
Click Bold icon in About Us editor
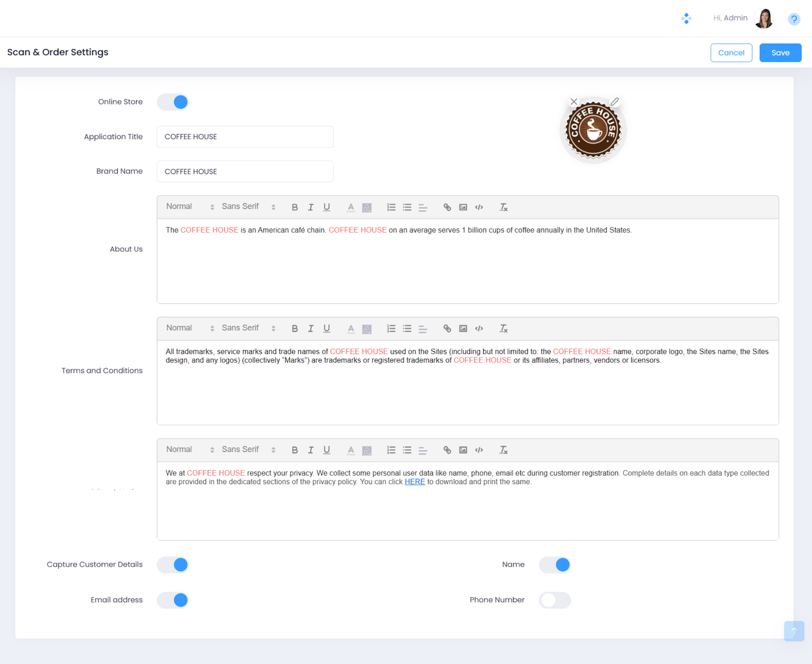click(x=294, y=207)
